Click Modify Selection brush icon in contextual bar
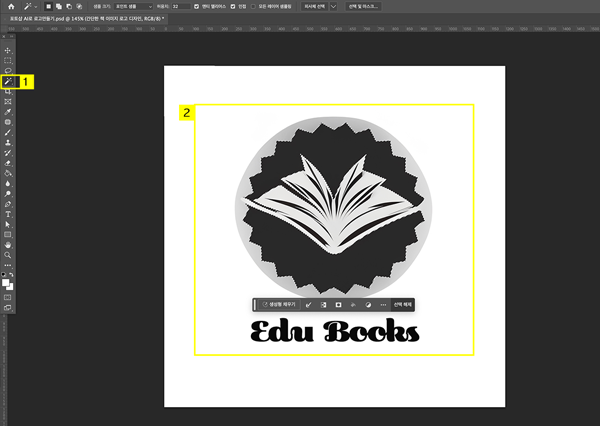Image resolution: width=600 pixels, height=426 pixels. (x=309, y=305)
